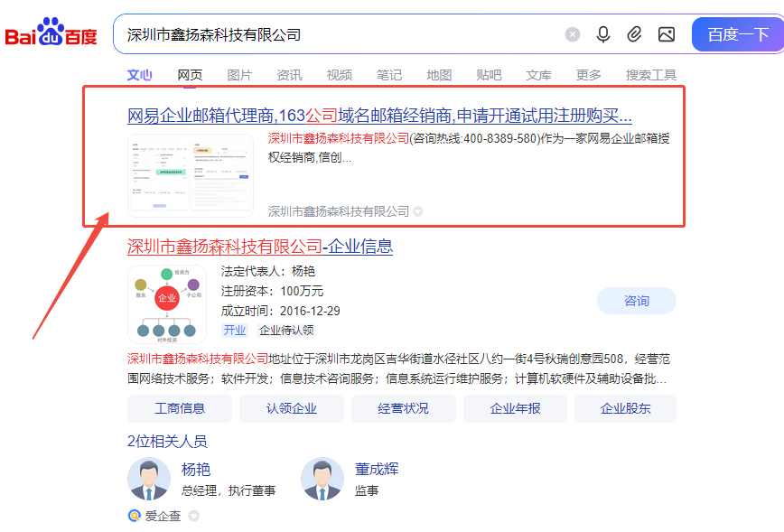Open the 爱企查 source link
The width and height of the screenshot is (784, 532).
click(x=163, y=516)
